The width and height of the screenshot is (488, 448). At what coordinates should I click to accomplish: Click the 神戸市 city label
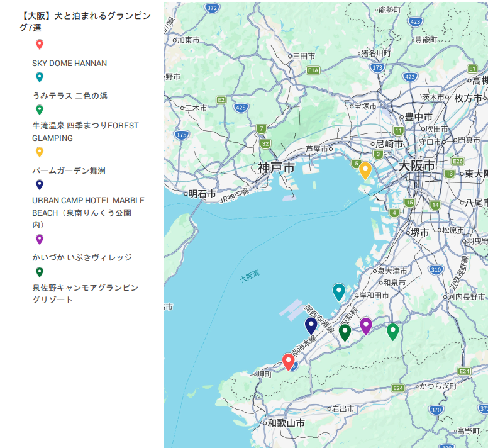[x=276, y=168]
